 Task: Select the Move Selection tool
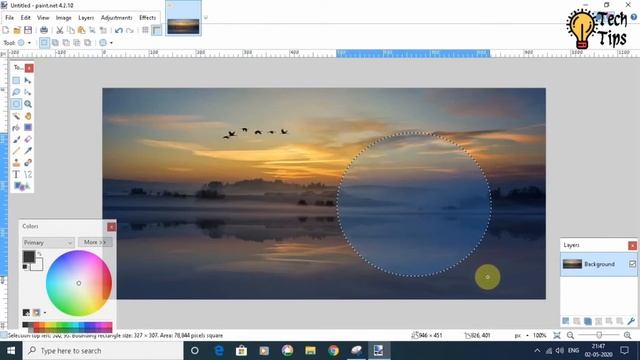coord(28,92)
